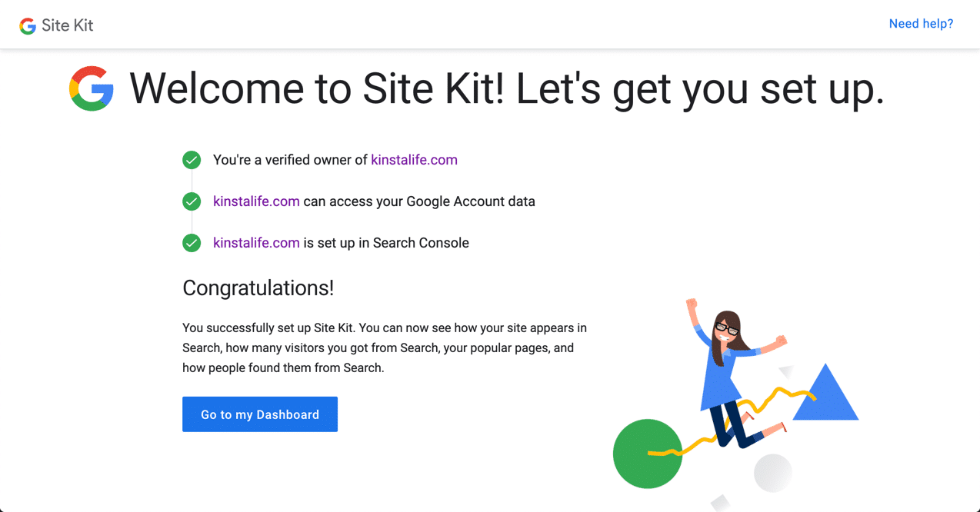The height and width of the screenshot is (512, 980).
Task: Click the Go to my Dashboard button
Action: coord(259,414)
